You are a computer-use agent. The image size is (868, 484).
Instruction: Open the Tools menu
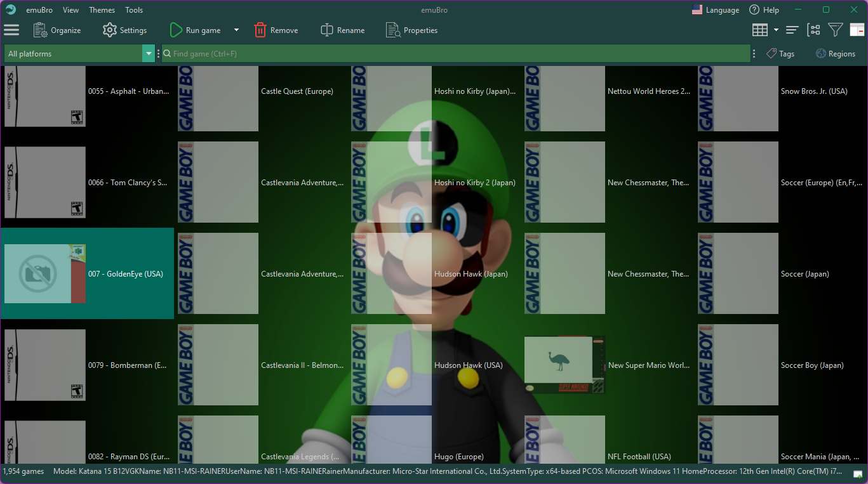(x=134, y=10)
